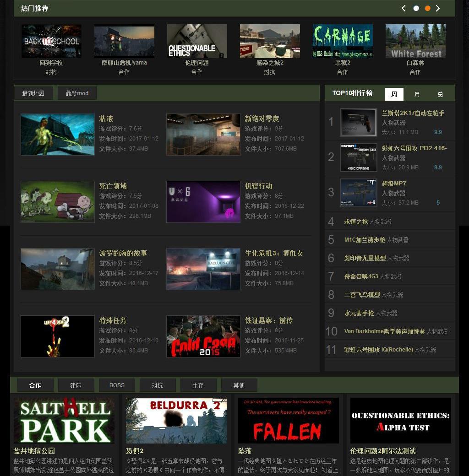This screenshot has height=476, width=469.
Task: View the 兰斯塔2K17自动左轮手 weapon thumbnail
Action: click(x=359, y=122)
